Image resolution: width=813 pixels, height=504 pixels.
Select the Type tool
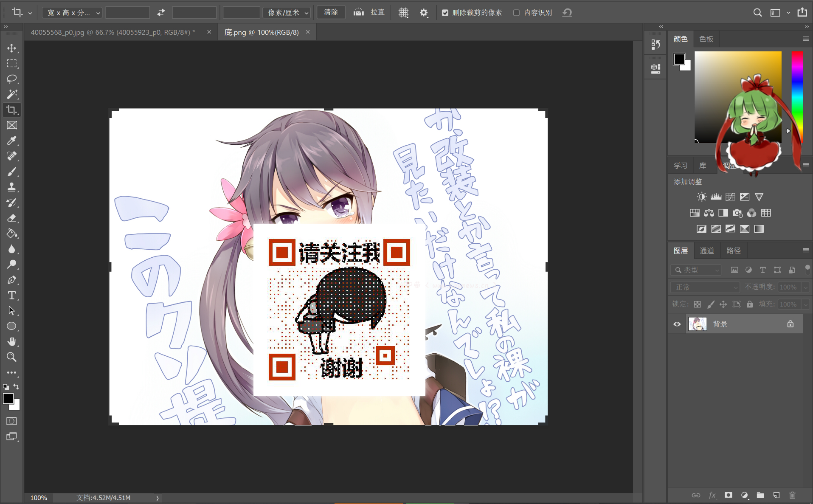coord(11,295)
